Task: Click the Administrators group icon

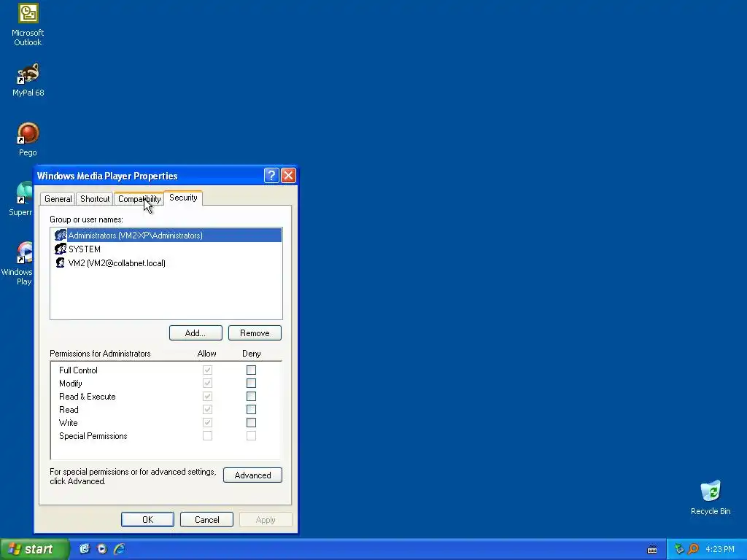Action: 60,236
